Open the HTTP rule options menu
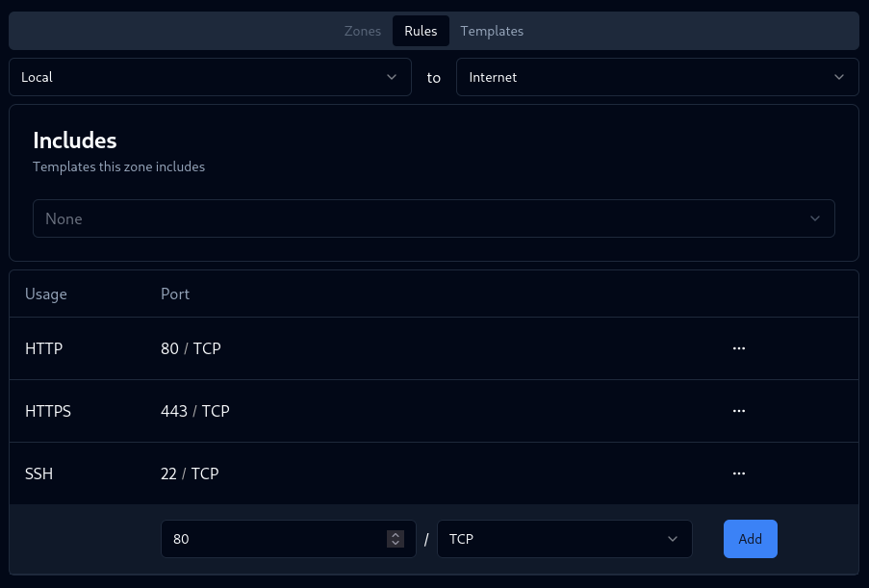The width and height of the screenshot is (869, 588). 739,348
